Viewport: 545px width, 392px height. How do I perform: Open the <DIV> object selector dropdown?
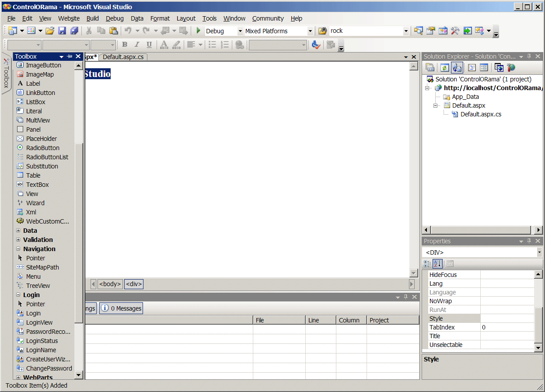coord(539,252)
